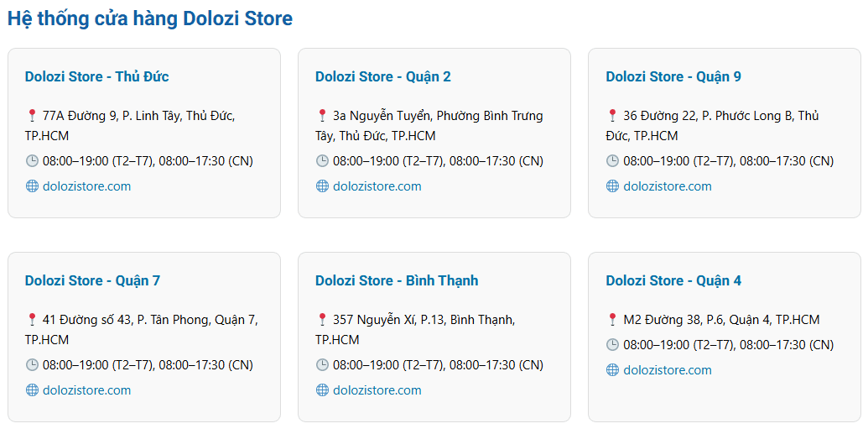Click the Dolozi Store - Quận 7 heading
The image size is (868, 434).
click(x=92, y=280)
